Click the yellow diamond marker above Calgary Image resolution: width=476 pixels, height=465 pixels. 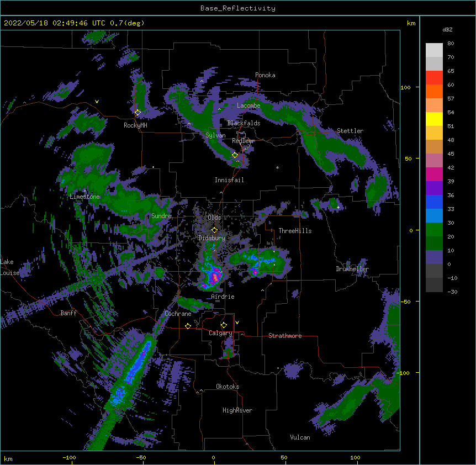[x=224, y=325]
